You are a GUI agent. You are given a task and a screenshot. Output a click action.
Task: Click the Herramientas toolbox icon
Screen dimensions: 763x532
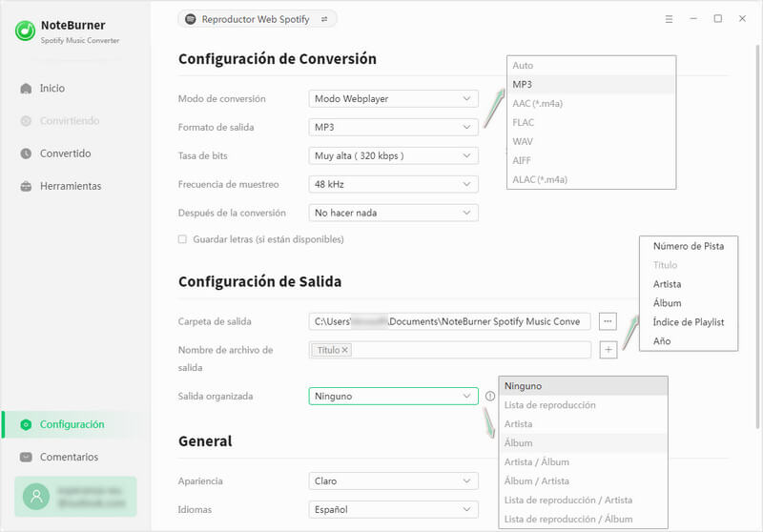pos(27,186)
